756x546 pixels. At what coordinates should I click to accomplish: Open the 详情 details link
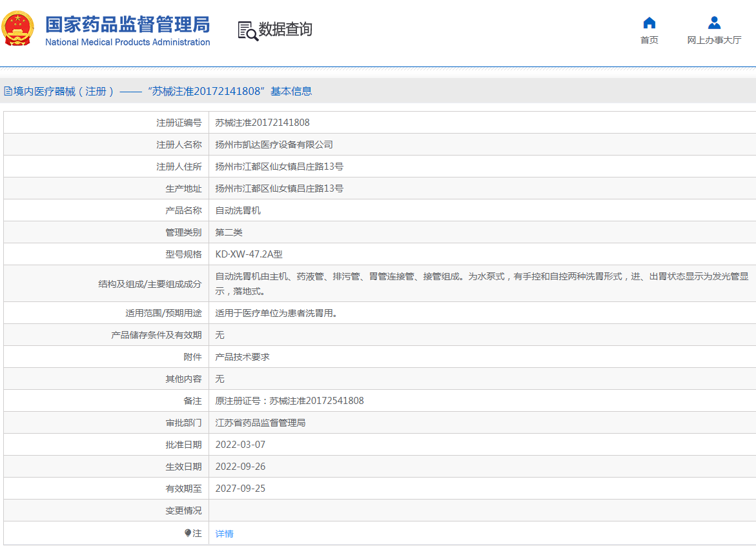(224, 533)
